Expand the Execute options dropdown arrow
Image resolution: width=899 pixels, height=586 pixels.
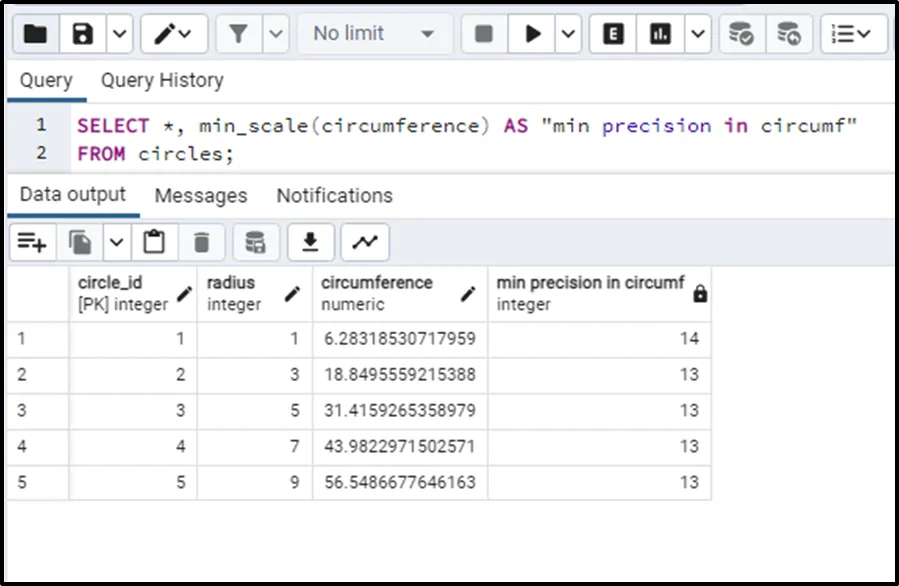[567, 34]
